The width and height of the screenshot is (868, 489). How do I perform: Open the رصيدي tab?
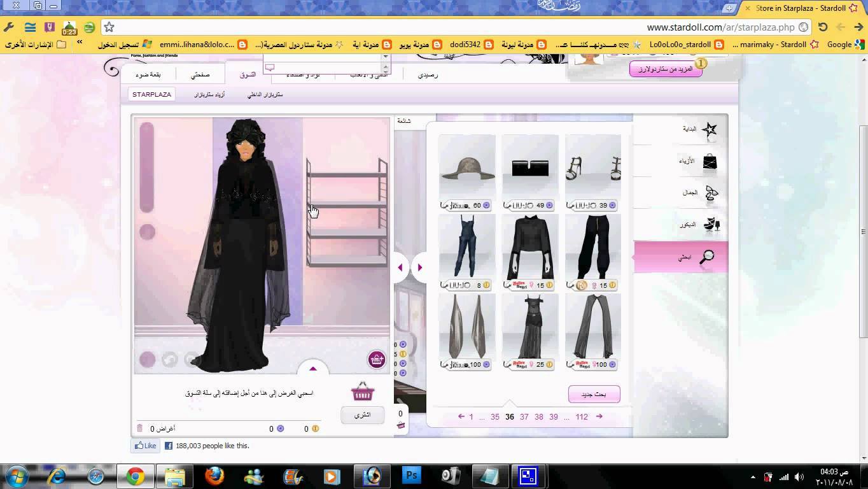pos(428,75)
